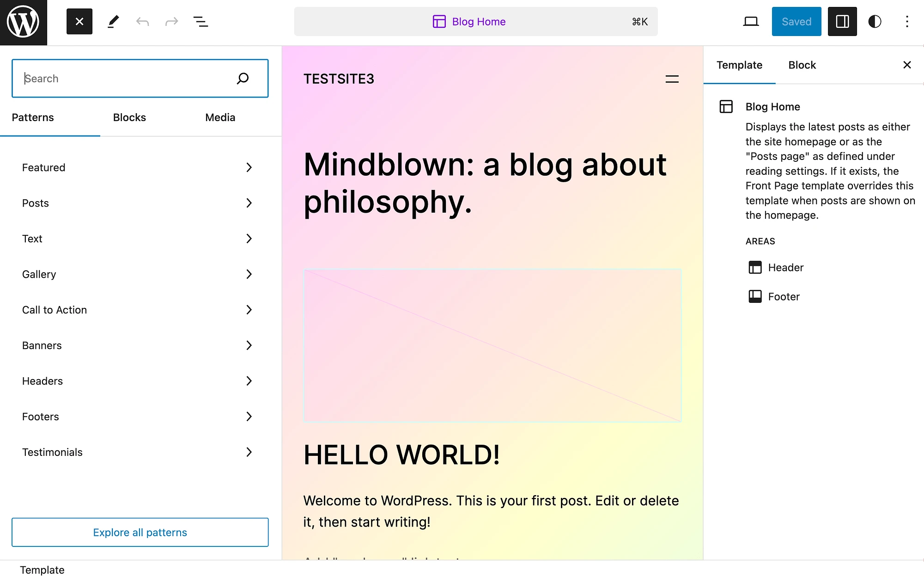This screenshot has height=576, width=924.
Task: Click the Undo arrow icon
Action: [x=142, y=21]
